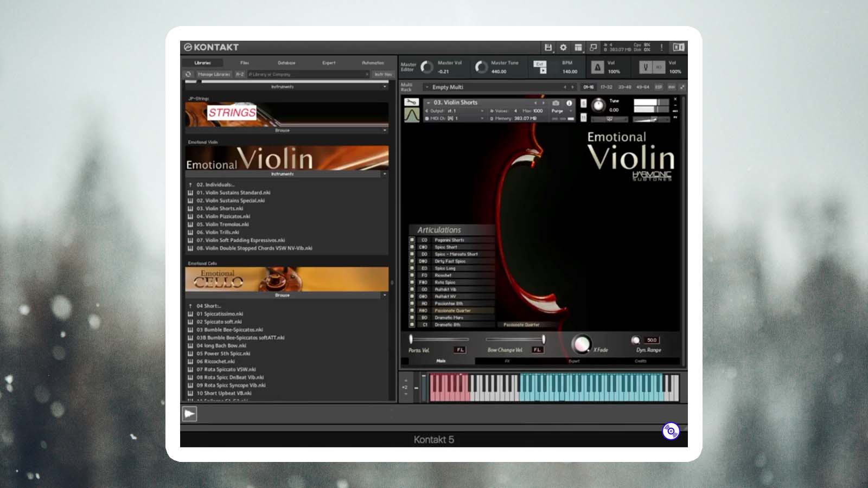
Task: Click the round vinyl icon at bottom right
Action: 671,431
